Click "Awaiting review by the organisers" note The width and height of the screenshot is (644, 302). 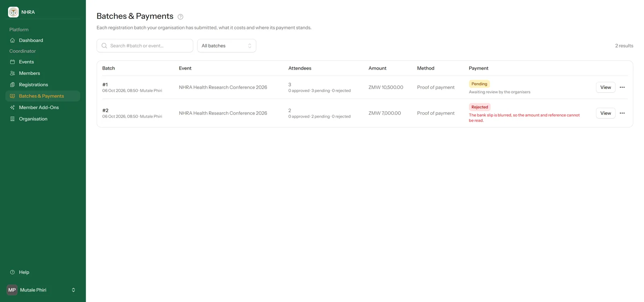point(500,92)
